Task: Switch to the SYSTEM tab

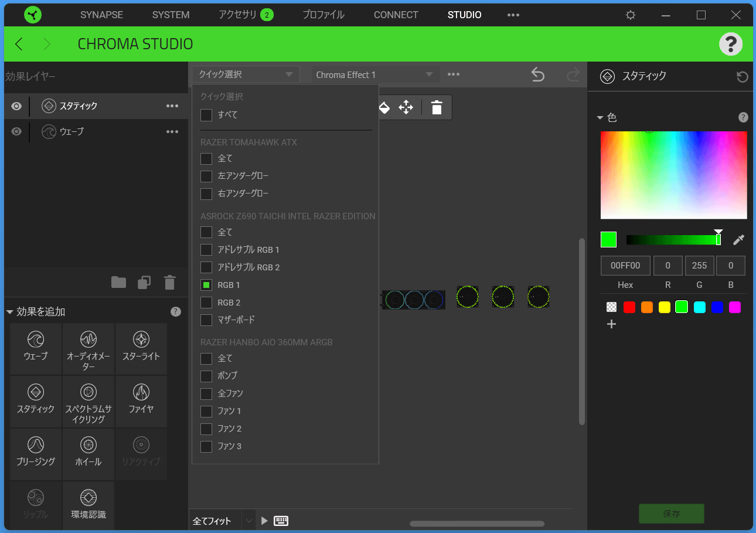Action: [x=171, y=15]
